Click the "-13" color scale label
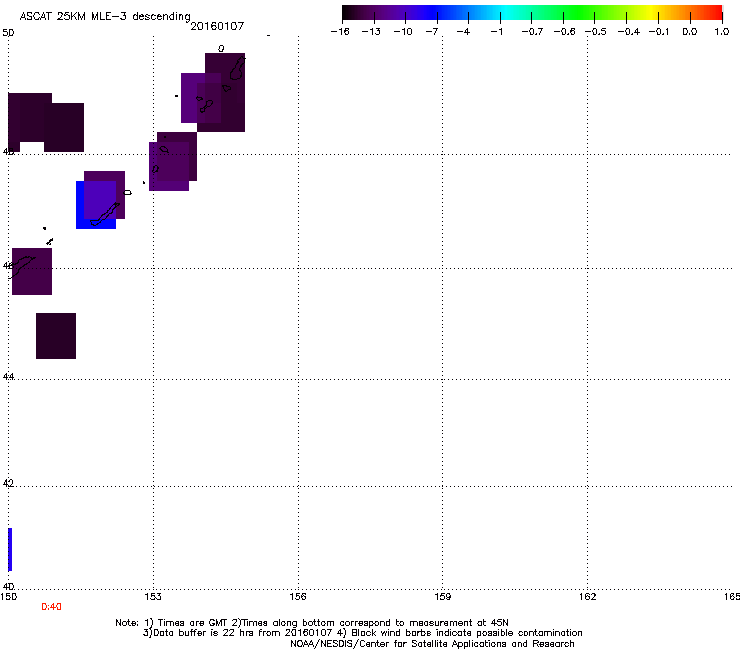 pos(371,32)
